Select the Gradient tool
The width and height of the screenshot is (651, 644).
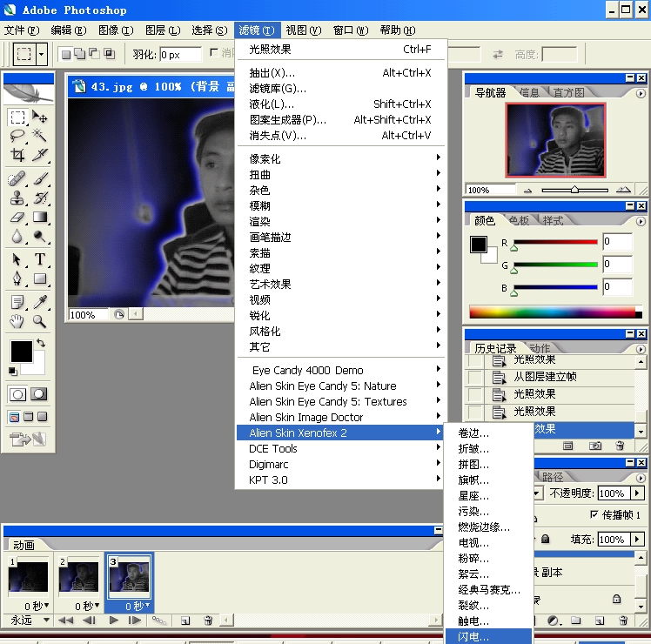tap(40, 218)
